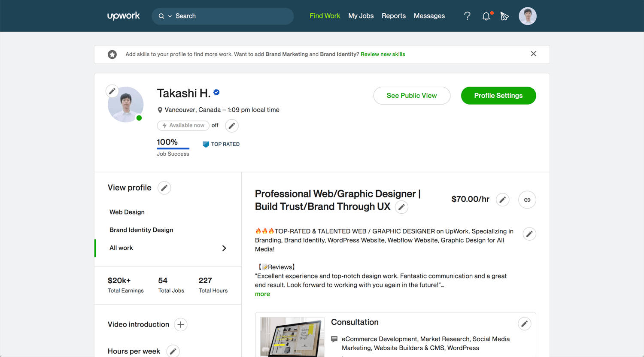Click the Upwork logo
644x357 pixels.
point(123,16)
